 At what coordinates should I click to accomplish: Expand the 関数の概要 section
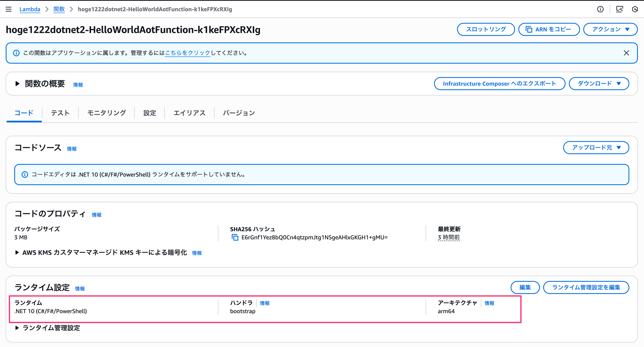pyautogui.click(x=17, y=84)
